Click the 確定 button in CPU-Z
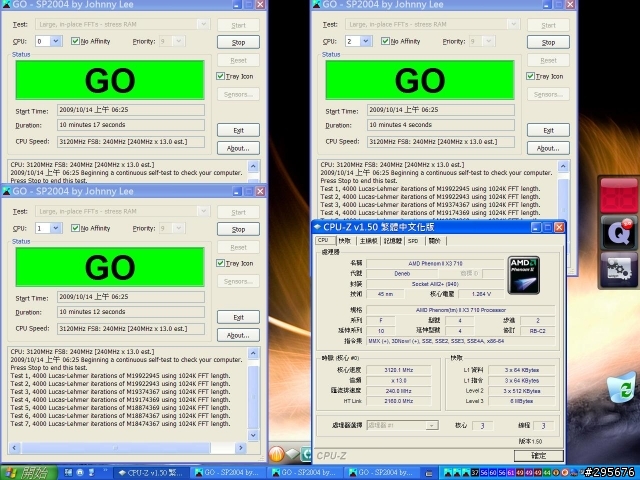This screenshot has height=480, width=640. click(539, 456)
